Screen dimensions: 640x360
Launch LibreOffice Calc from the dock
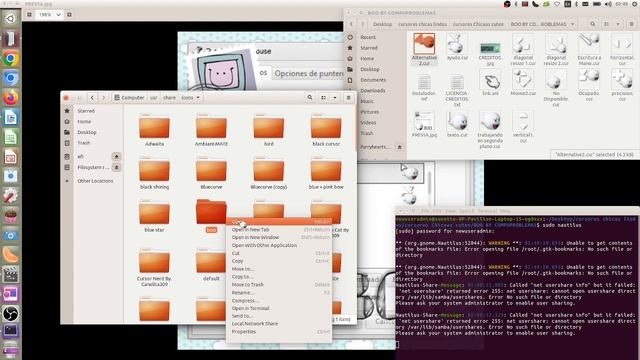click(x=11, y=137)
